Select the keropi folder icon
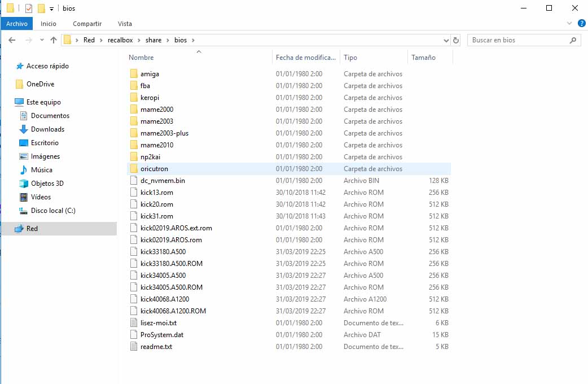 pyautogui.click(x=134, y=98)
